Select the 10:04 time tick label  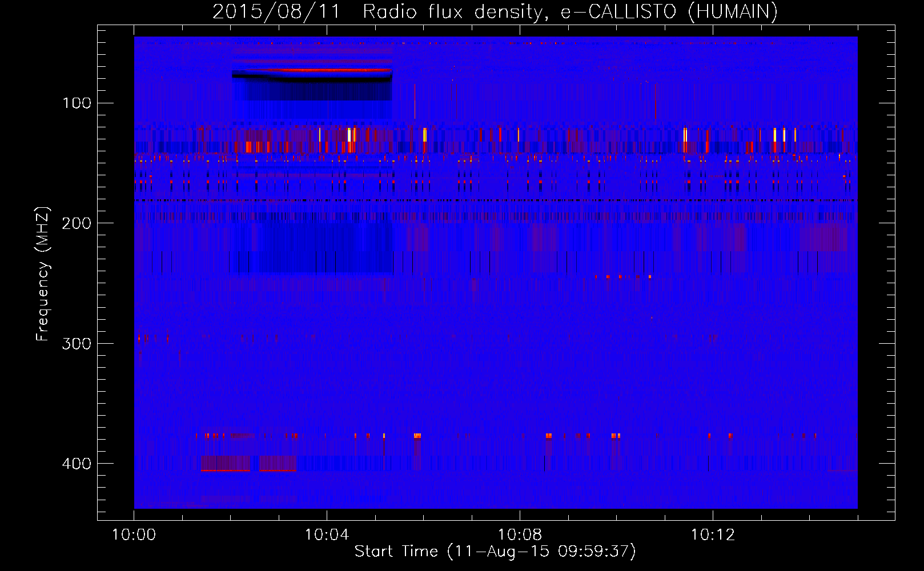click(x=327, y=535)
